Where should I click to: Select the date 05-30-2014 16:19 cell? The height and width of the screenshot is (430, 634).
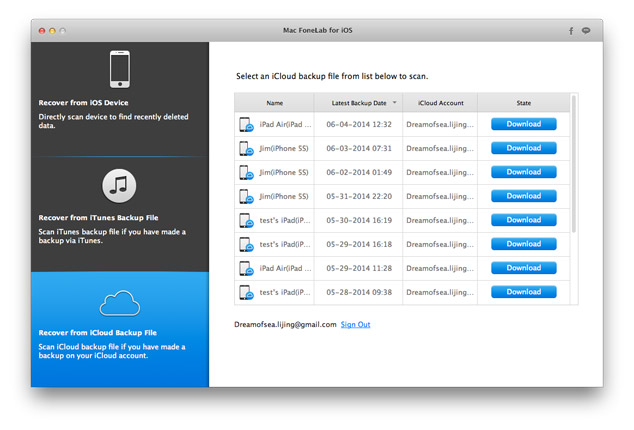point(359,220)
